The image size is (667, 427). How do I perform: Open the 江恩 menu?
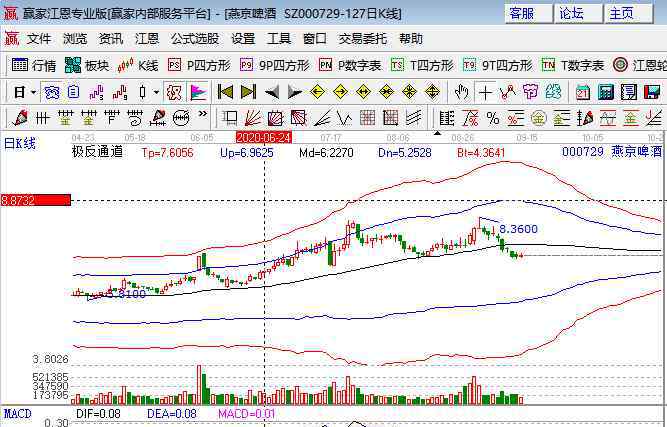point(147,39)
